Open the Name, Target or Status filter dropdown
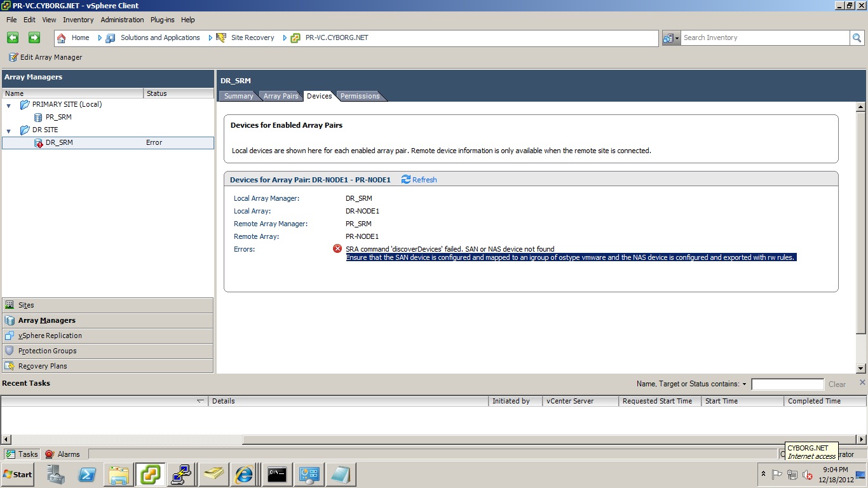 (744, 384)
